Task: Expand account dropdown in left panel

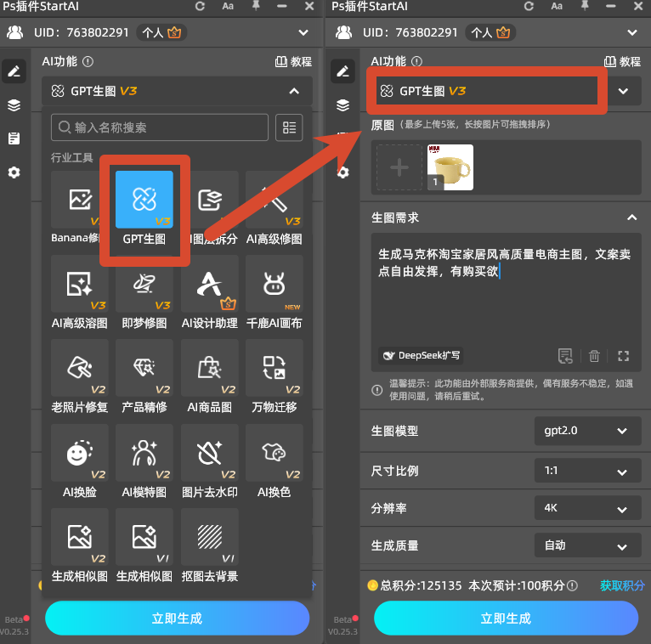Action: [x=303, y=32]
